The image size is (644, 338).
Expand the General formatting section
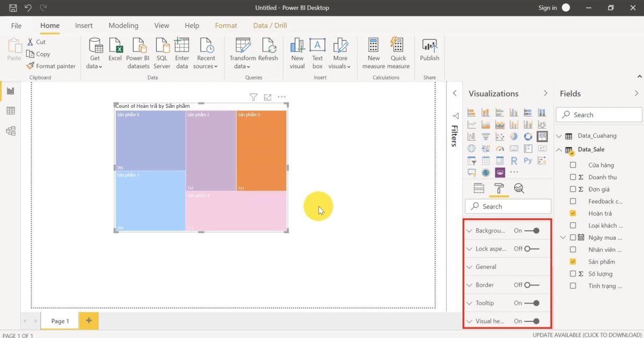pos(471,266)
